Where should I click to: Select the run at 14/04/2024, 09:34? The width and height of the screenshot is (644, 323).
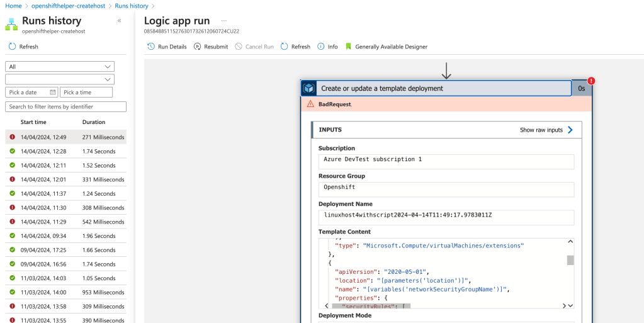tap(65, 236)
